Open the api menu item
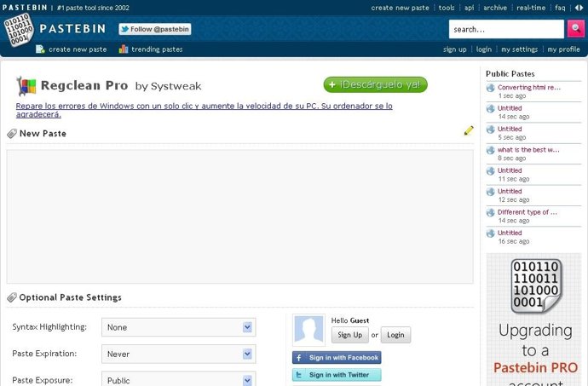 tap(470, 8)
